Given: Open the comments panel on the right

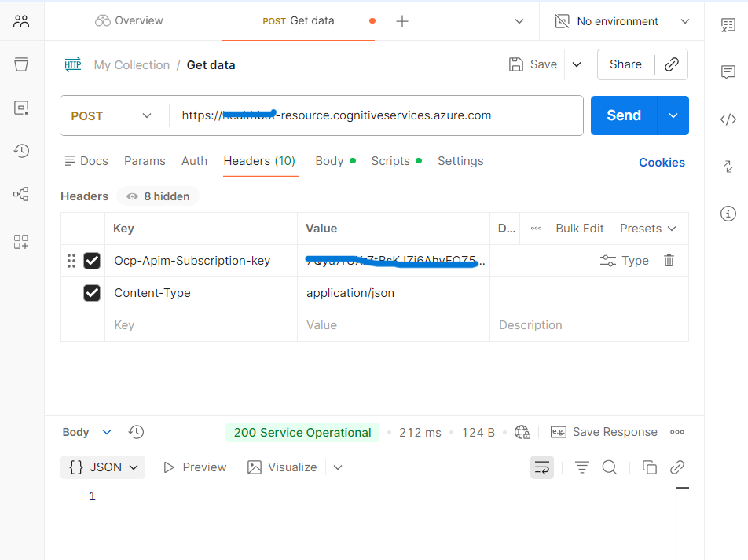Looking at the screenshot, I should (x=728, y=72).
